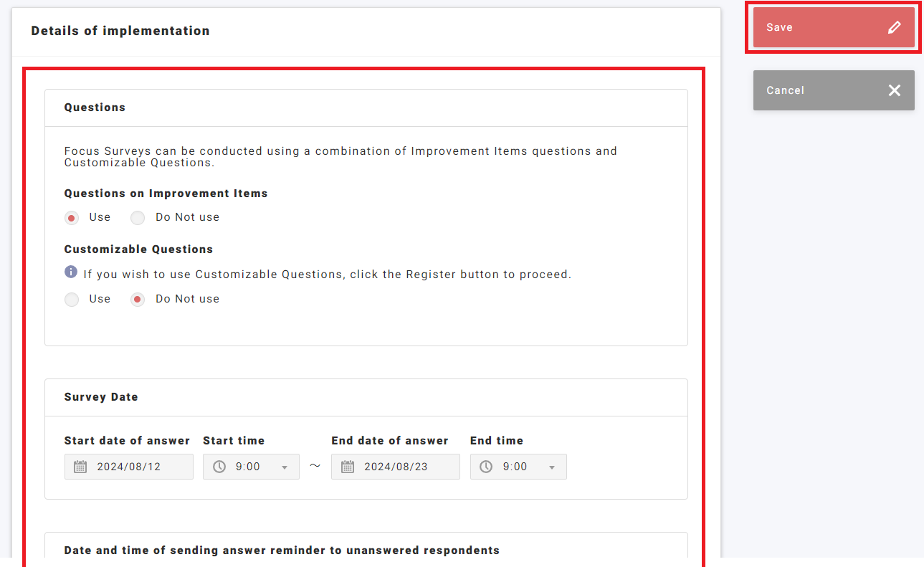Click the Details of implementation heading
924x567 pixels.
(x=120, y=31)
